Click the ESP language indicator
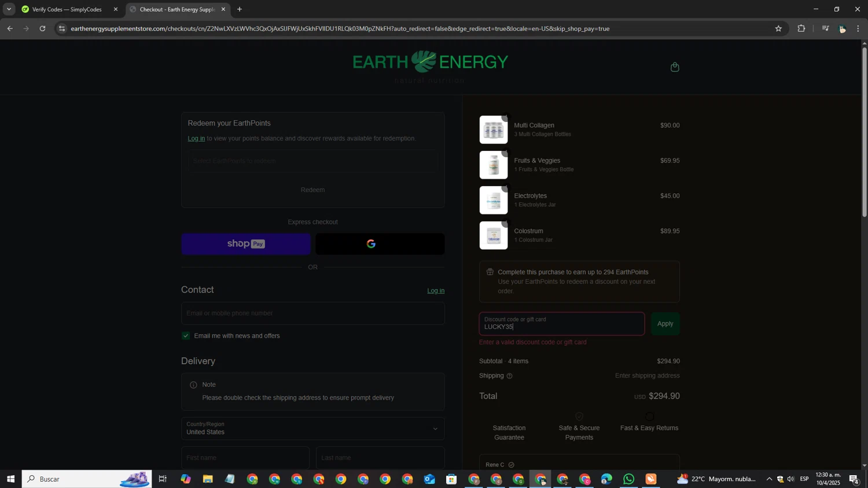The width and height of the screenshot is (868, 488). pyautogui.click(x=804, y=479)
